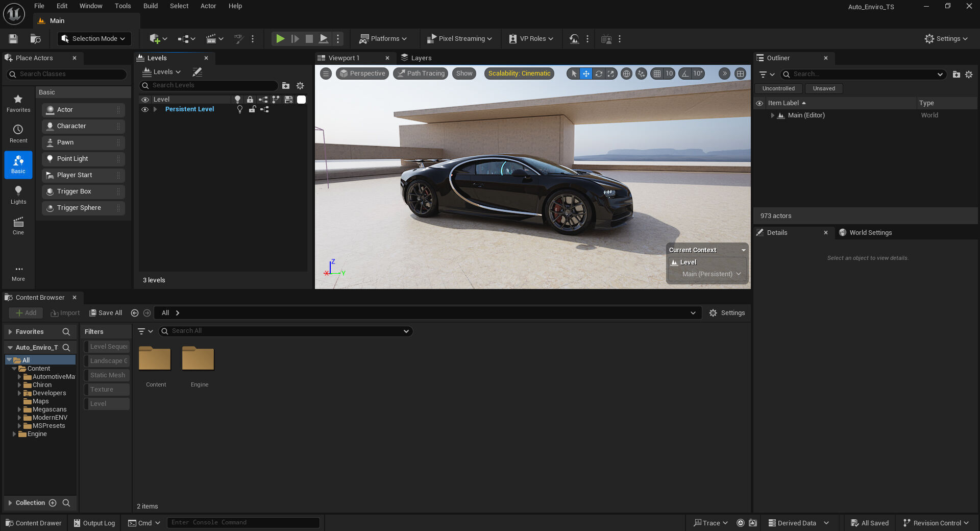Choose the select-objects arrow tool in viewport
The height and width of the screenshot is (531, 980).
tap(574, 74)
